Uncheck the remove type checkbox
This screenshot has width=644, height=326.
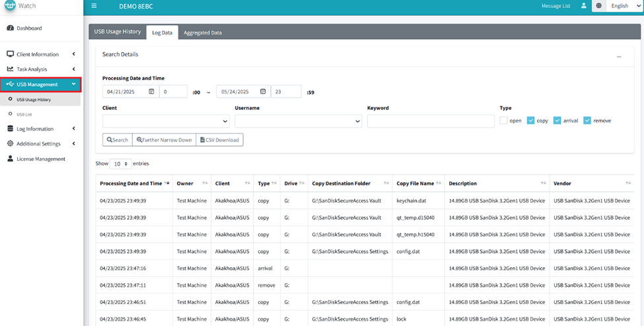tap(587, 121)
